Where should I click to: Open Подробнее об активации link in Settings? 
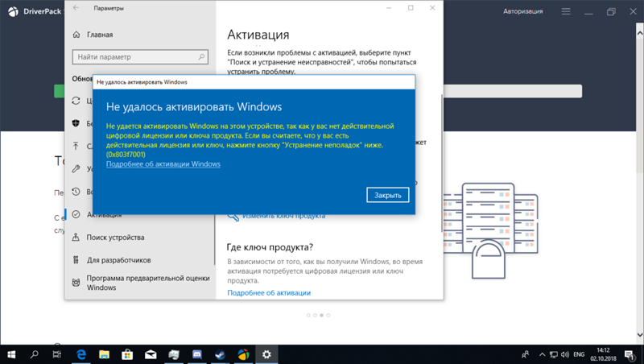click(269, 293)
